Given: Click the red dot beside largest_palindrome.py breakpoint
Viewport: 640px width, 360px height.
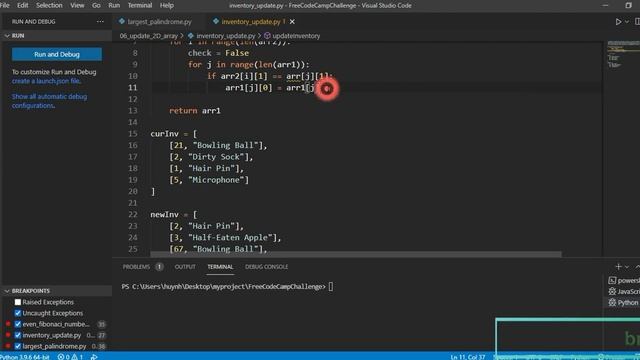Looking at the screenshot, I should pyautogui.click(x=8, y=346).
